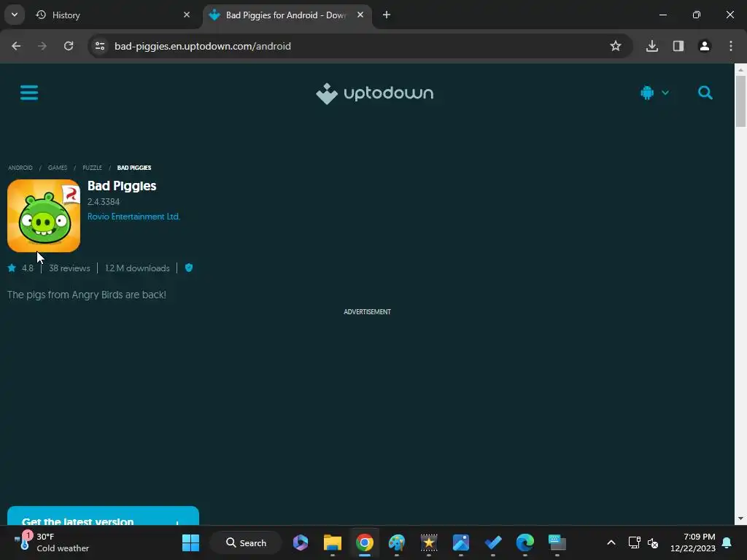Open the film-strip star taskbar app

429,542
